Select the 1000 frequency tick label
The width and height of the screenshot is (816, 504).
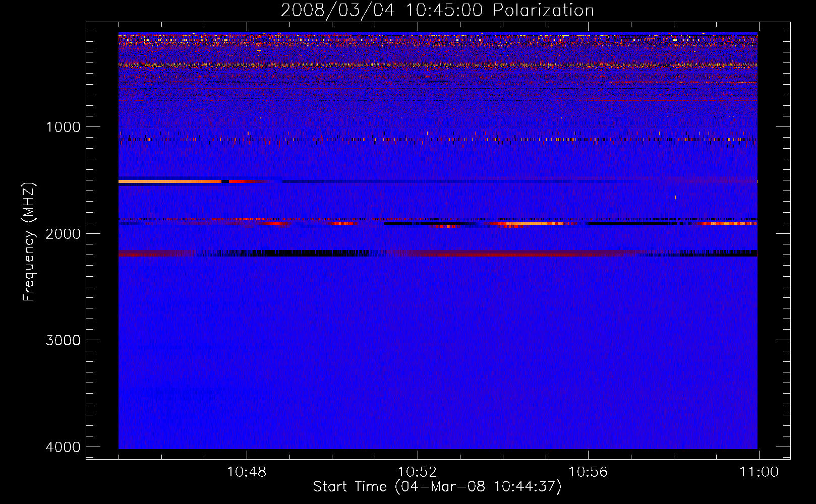pyautogui.click(x=63, y=127)
